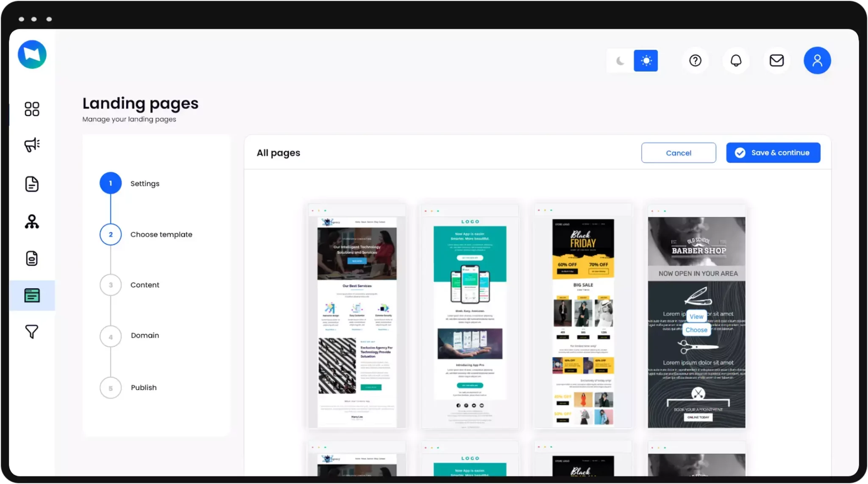Viewport: 868px width, 484px height.
Task: Open the dashboard grid icon in sidebar
Action: [x=32, y=109]
